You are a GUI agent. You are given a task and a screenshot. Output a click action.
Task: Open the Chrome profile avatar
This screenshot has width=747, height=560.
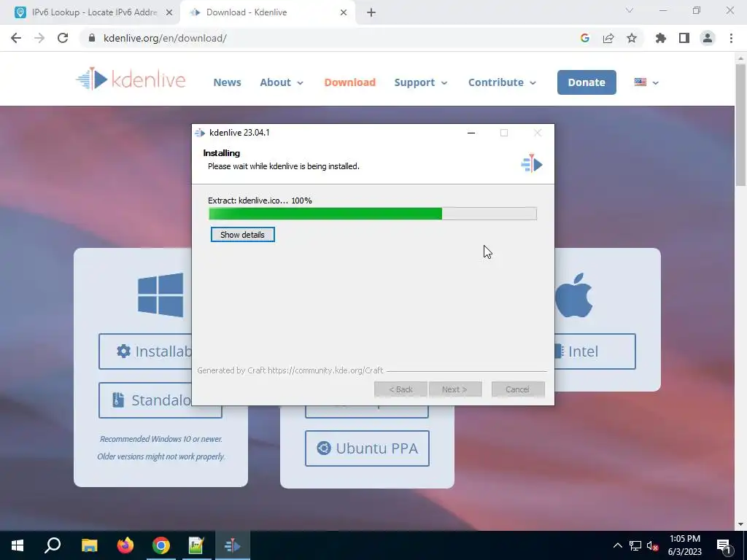click(708, 38)
